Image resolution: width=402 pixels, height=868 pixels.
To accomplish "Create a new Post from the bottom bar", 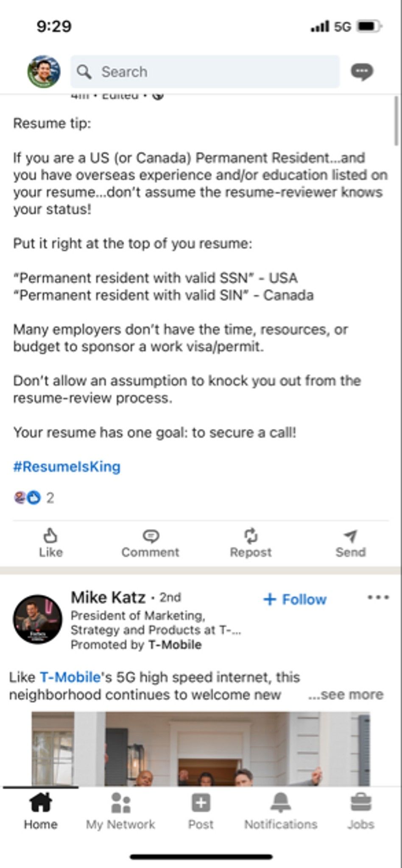I will point(201,811).
